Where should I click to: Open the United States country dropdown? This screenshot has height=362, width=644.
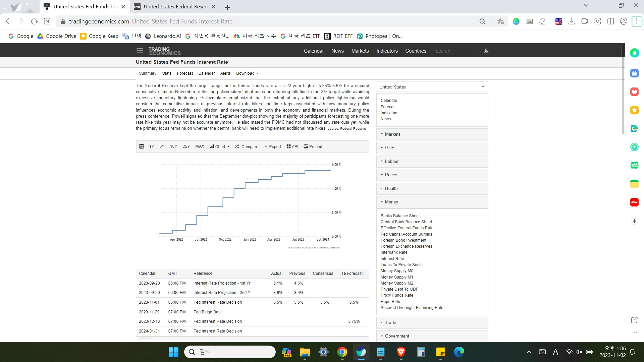pyautogui.click(x=432, y=87)
